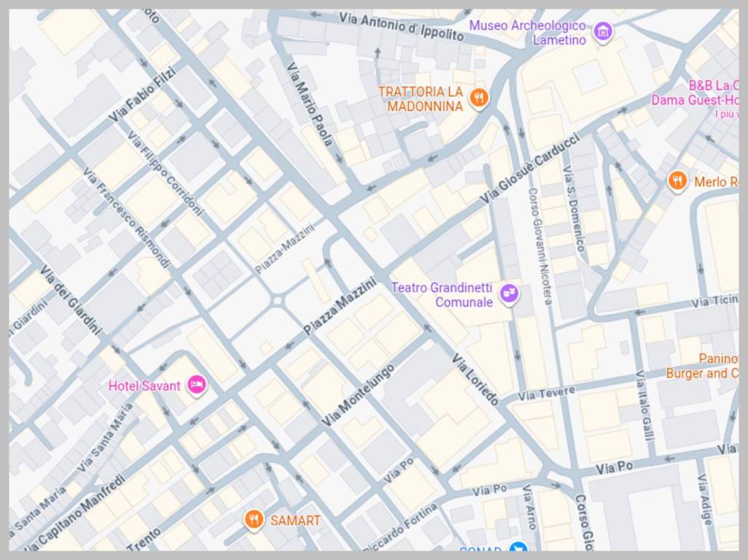Click the CONAD shopping cart marker
This screenshot has width=748, height=560.
point(517,548)
